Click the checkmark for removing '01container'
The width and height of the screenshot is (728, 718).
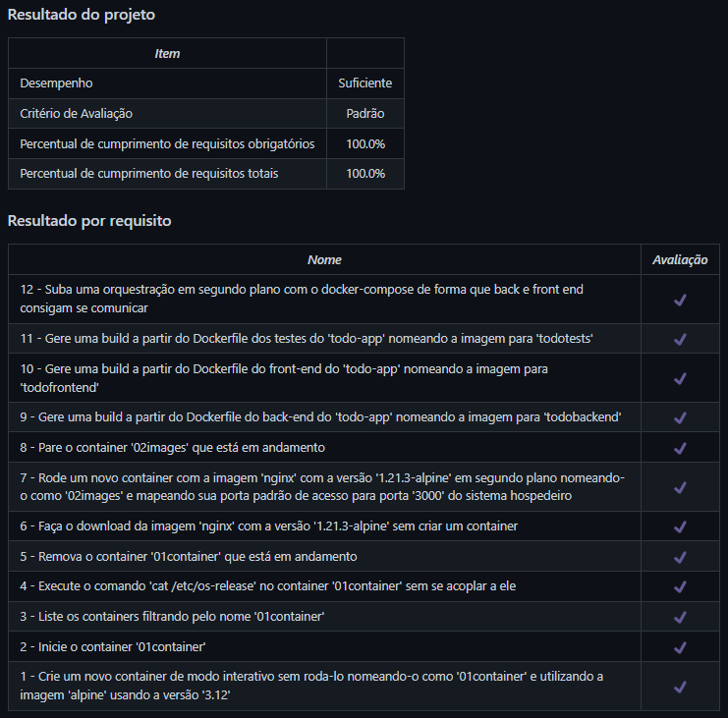pyautogui.click(x=680, y=557)
